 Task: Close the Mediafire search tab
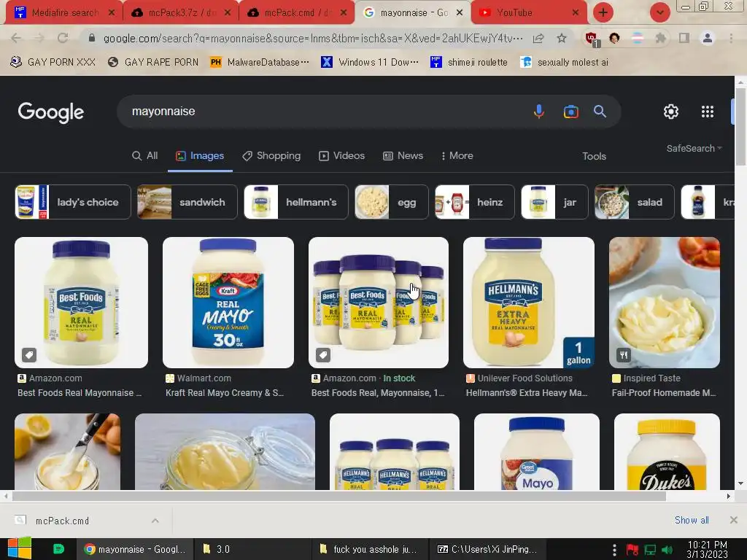(x=112, y=12)
